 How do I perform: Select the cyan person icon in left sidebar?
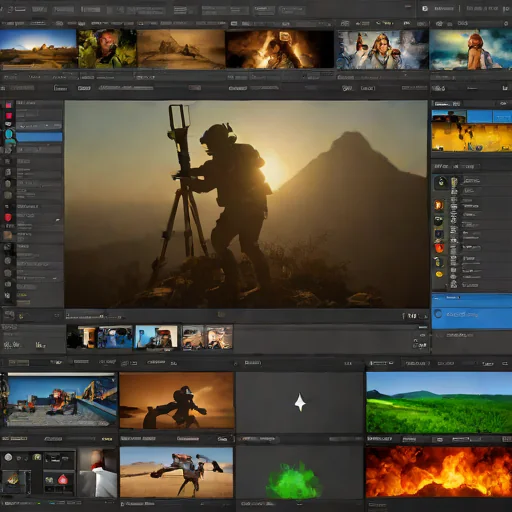pos(9,136)
